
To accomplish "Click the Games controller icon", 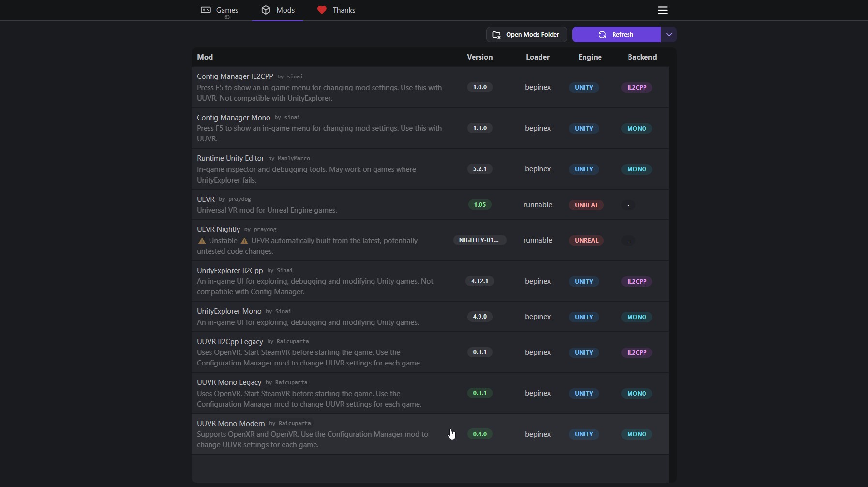I will click(206, 10).
